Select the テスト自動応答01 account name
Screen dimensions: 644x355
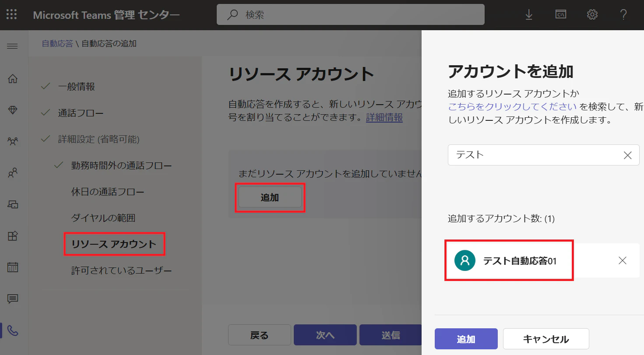click(520, 261)
